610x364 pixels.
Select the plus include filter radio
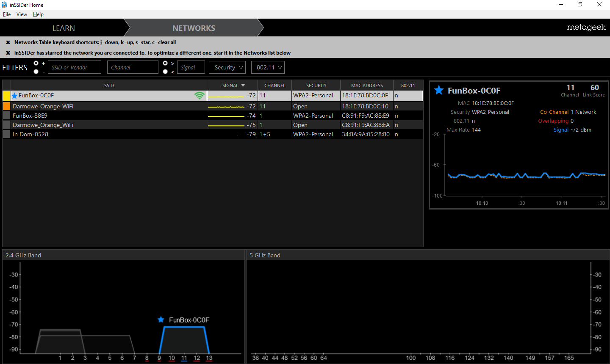pos(36,63)
